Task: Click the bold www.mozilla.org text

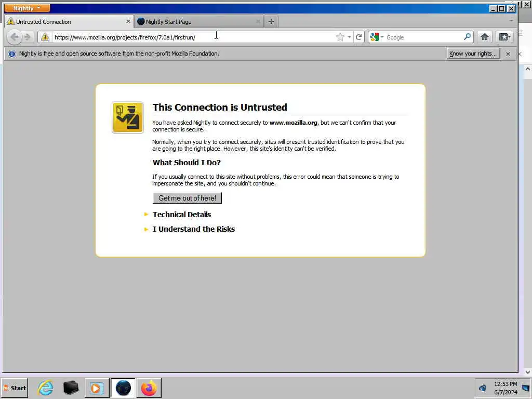Action: click(x=294, y=123)
